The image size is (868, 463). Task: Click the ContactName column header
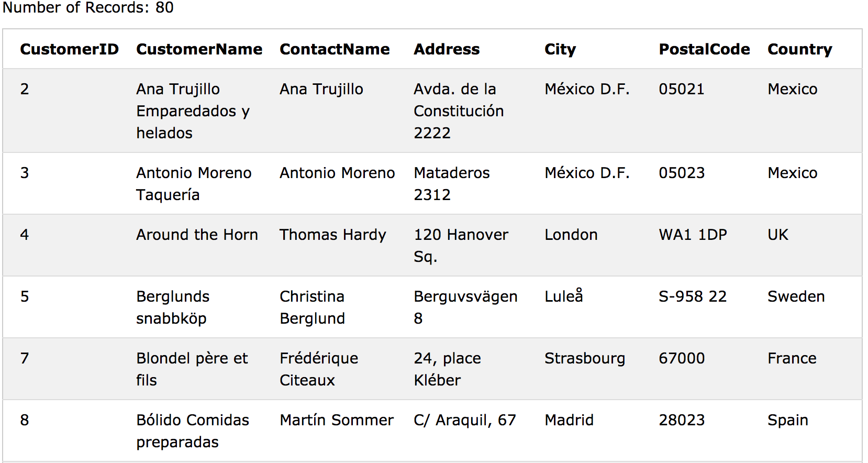point(335,49)
